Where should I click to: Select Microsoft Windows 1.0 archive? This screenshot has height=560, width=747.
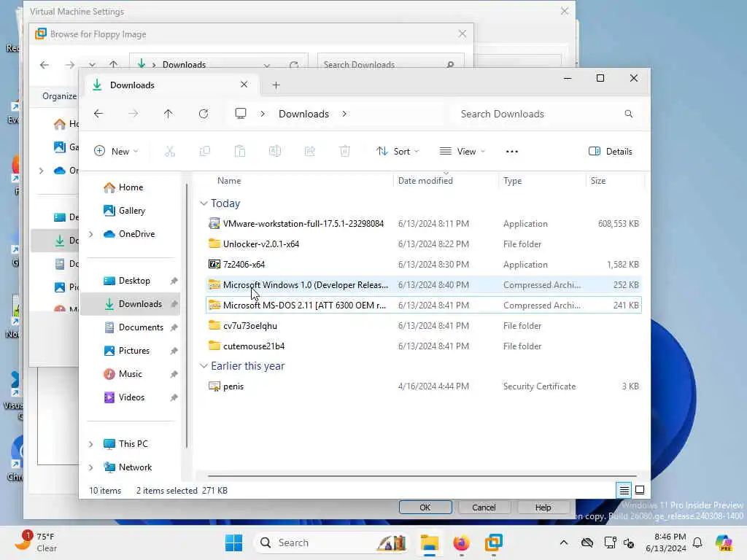coord(424,285)
